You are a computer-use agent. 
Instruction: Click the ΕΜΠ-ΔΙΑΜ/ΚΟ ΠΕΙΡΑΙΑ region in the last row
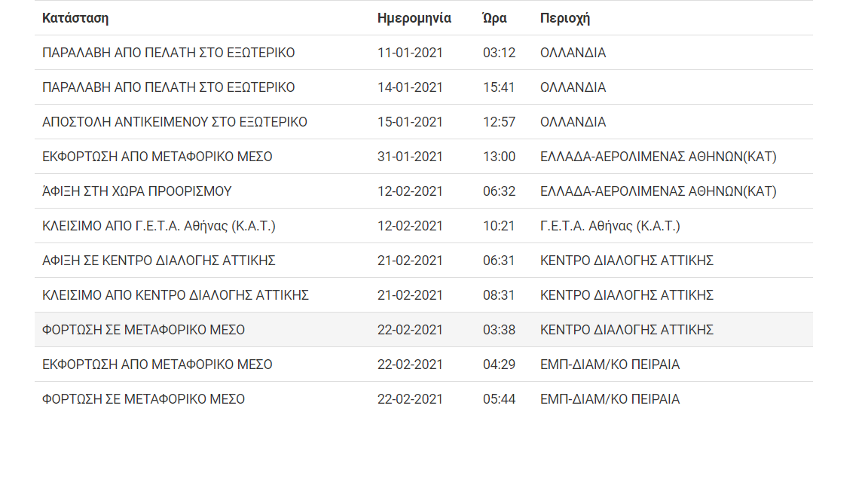pos(610,399)
